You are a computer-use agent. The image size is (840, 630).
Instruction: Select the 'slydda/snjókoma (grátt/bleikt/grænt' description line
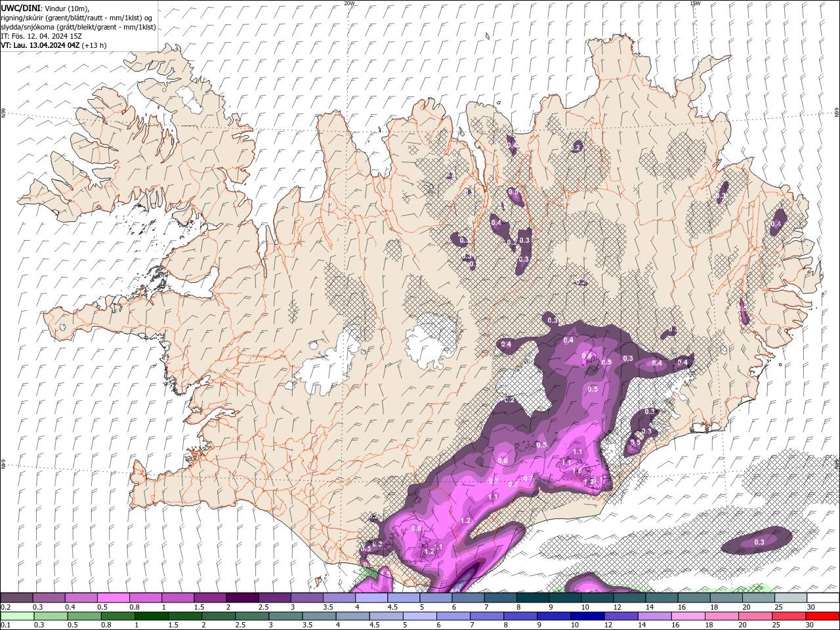78,27
